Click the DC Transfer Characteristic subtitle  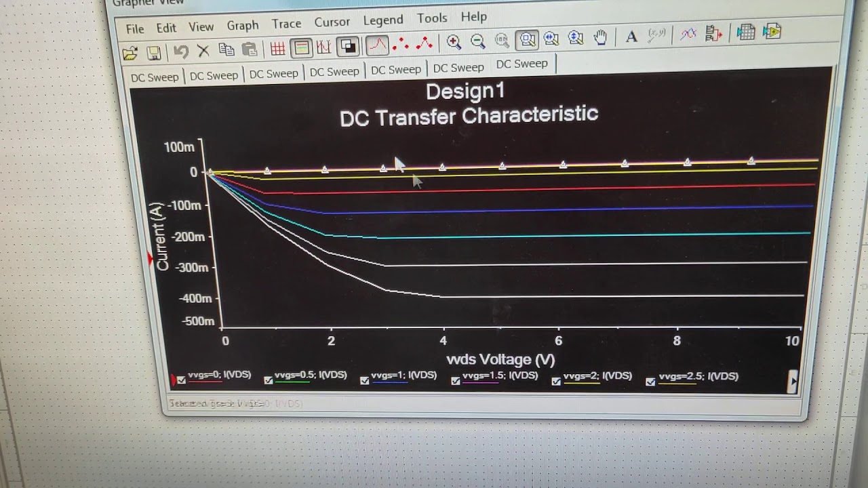(469, 116)
